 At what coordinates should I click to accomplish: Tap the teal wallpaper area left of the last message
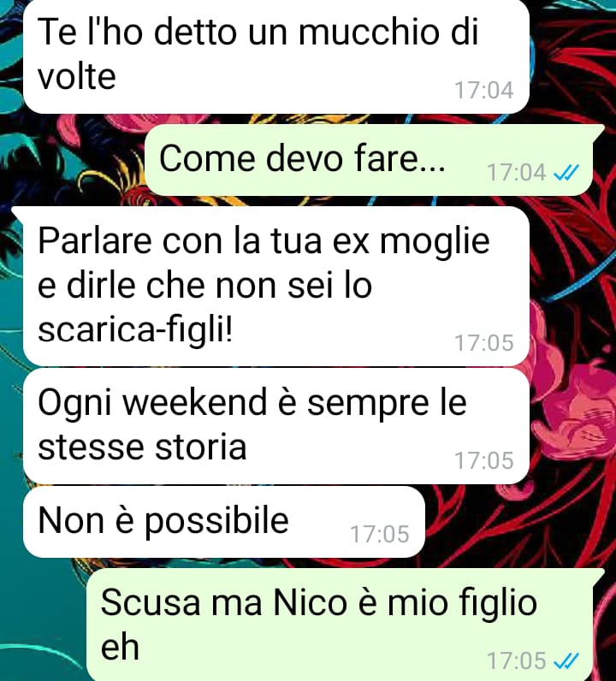[43, 621]
